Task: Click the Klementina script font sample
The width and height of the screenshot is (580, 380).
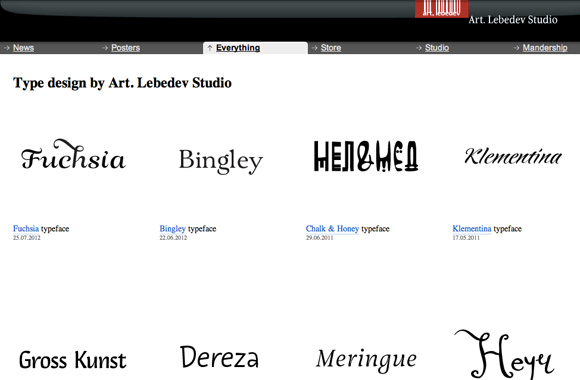Action: (513, 156)
